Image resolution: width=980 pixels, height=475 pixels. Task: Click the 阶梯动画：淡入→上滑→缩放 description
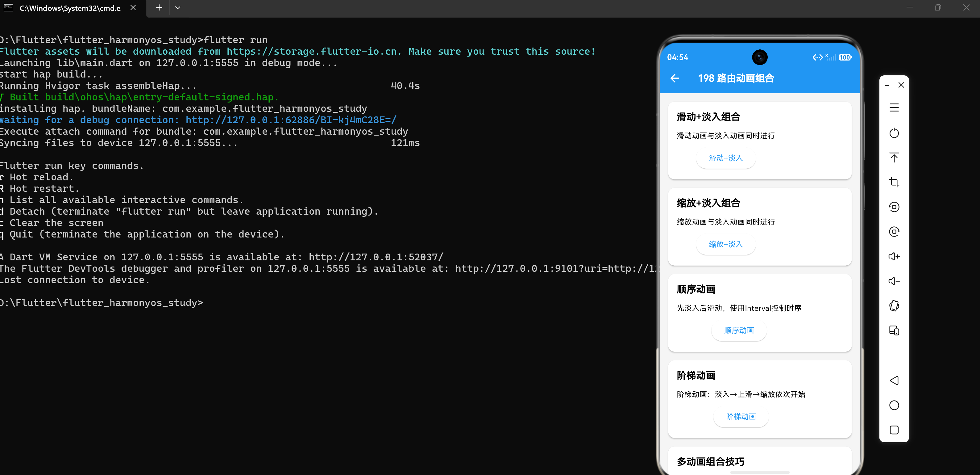pos(741,394)
